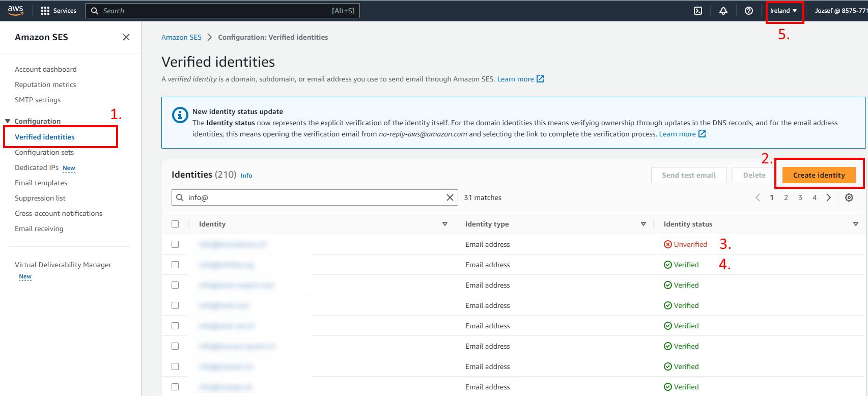This screenshot has height=396, width=868.
Task: Open Suppression list
Action: 40,198
